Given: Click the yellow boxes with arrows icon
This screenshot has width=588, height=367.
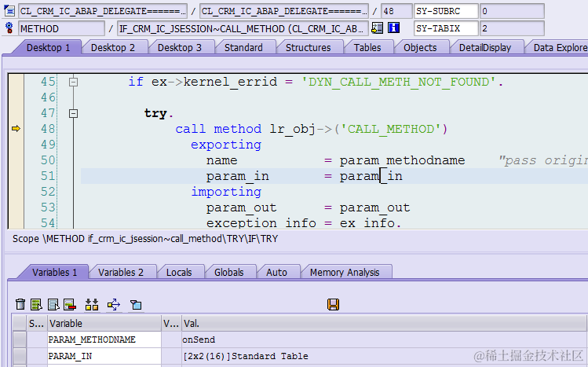Looking at the screenshot, I should [x=92, y=304].
